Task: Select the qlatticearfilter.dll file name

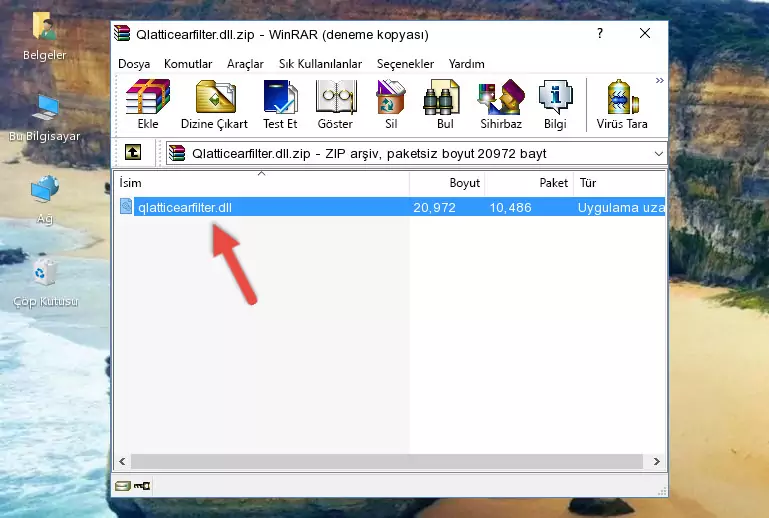Action: pyautogui.click(x=185, y=207)
